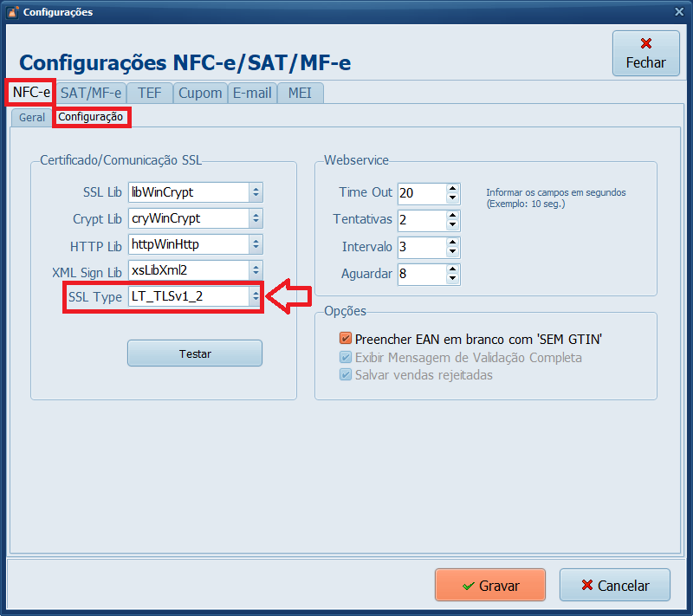Open the Crypt Lib combo box
This screenshot has height=616, width=693.
coord(255,218)
